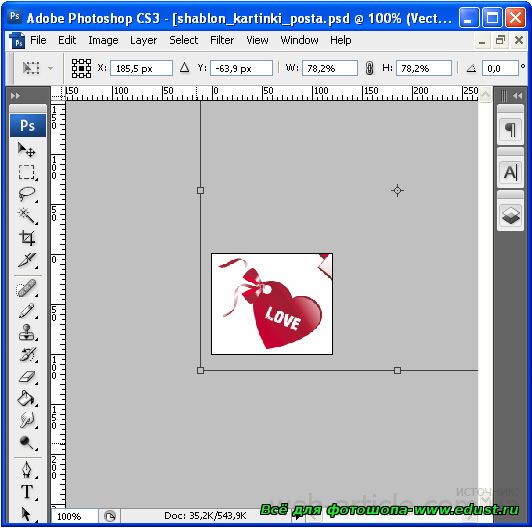Viewport: 532px width, 528px height.
Task: Open the Layers panel icon
Action: 511,216
